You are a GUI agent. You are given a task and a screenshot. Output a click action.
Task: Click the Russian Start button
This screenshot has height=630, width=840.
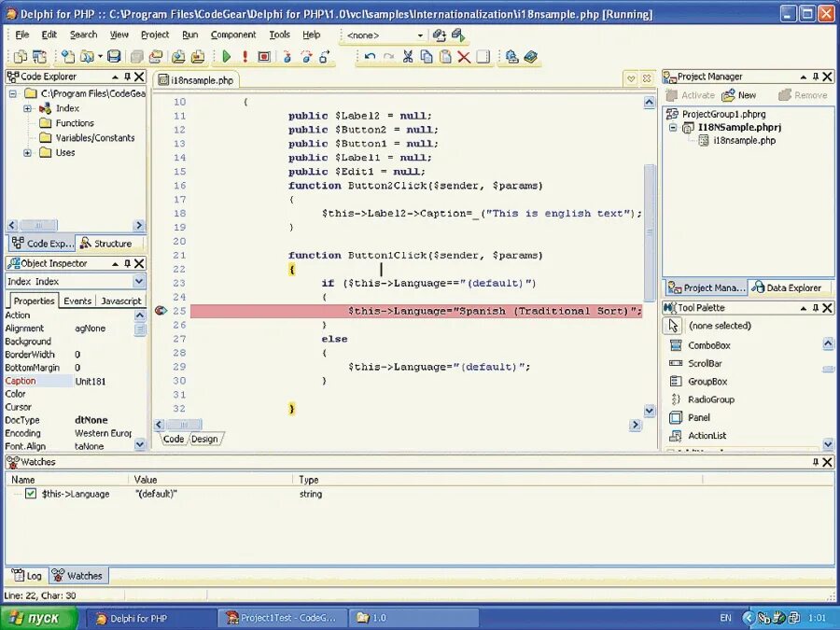click(x=38, y=618)
